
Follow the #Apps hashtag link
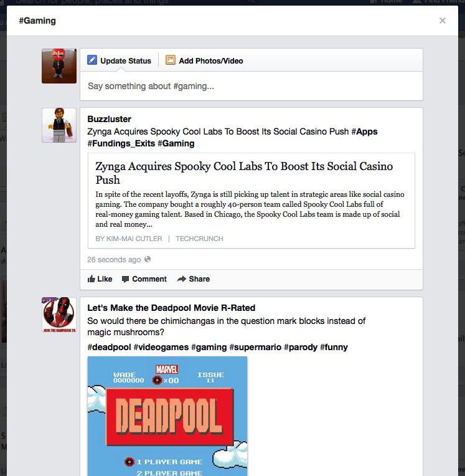[364, 131]
